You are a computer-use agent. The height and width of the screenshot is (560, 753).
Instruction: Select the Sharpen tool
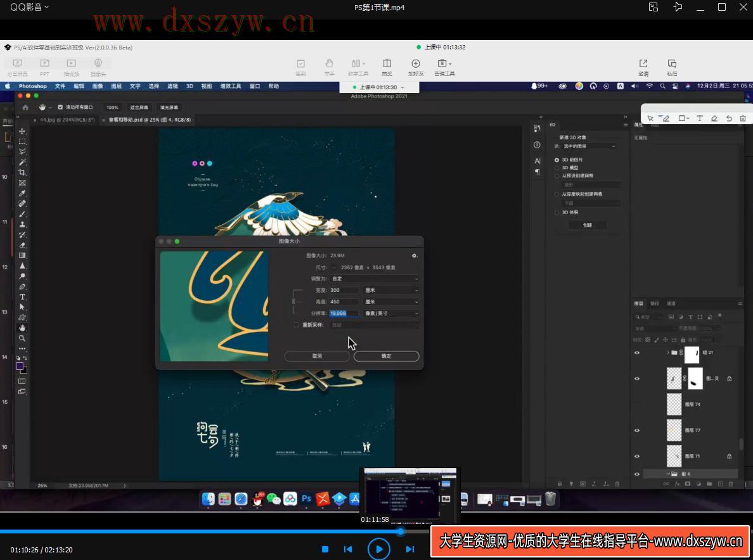click(22, 266)
